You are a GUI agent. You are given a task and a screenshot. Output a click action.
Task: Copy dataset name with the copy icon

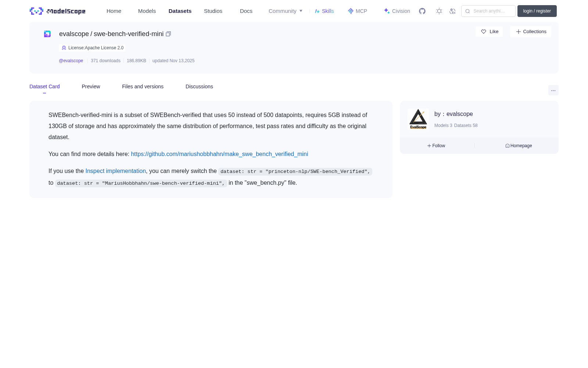pos(168,34)
